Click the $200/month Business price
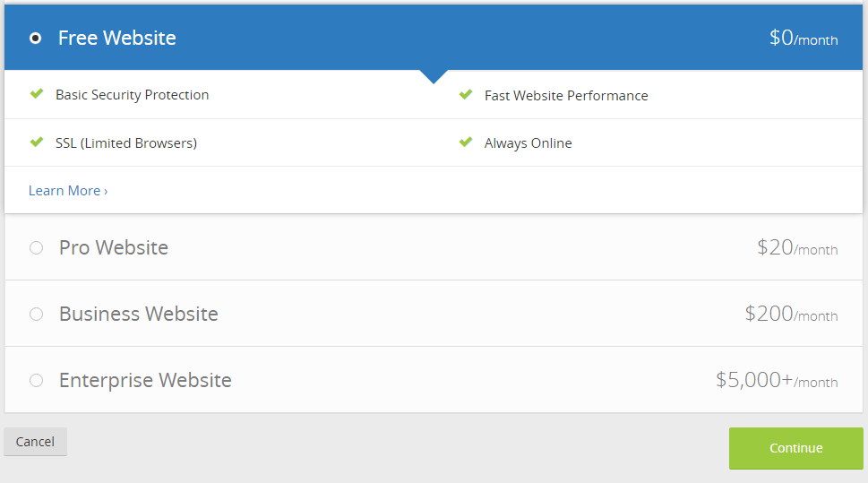 pyautogui.click(x=791, y=314)
